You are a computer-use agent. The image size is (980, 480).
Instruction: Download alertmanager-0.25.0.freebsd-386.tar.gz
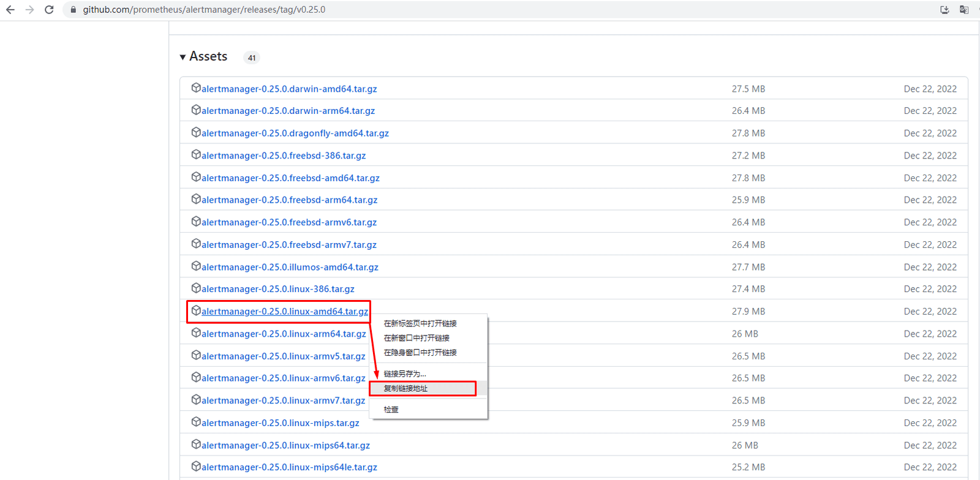[284, 156]
